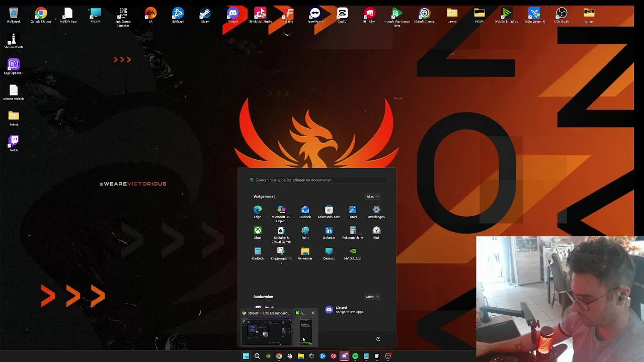
Task: Launch Microsoft 365 Copilot
Action: tap(281, 214)
